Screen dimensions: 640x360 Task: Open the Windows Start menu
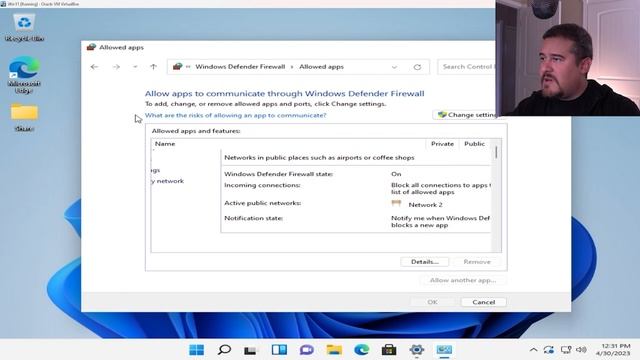point(197,350)
